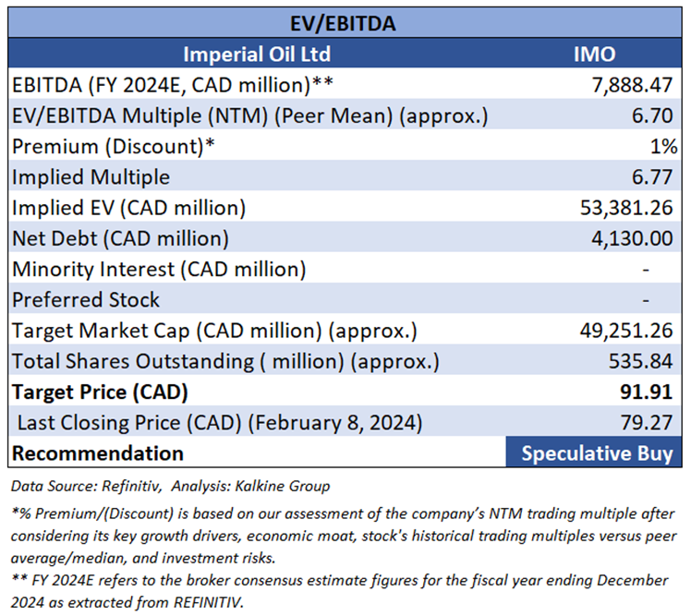This screenshot has height=616, width=691.
Task: Click the 7,888.47 EBITDA value
Action: (x=632, y=85)
